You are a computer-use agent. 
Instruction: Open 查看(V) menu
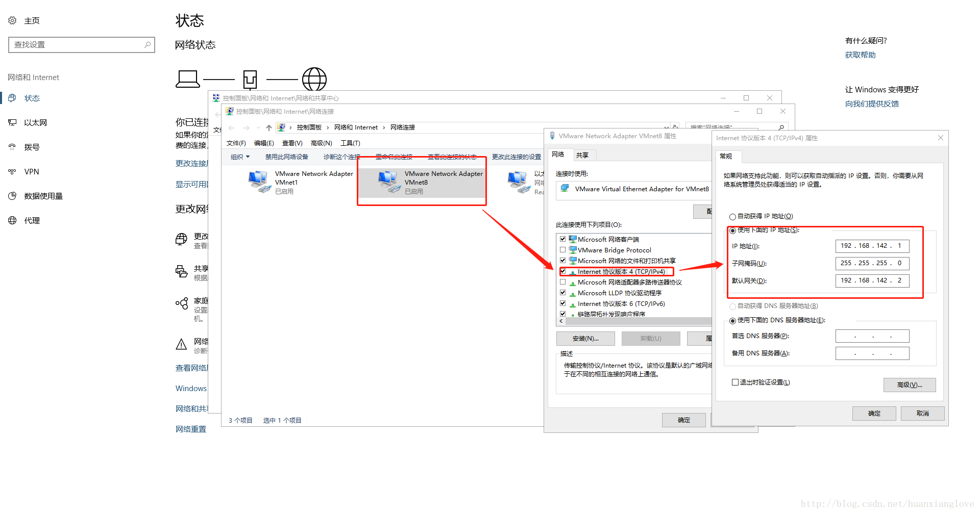point(292,143)
